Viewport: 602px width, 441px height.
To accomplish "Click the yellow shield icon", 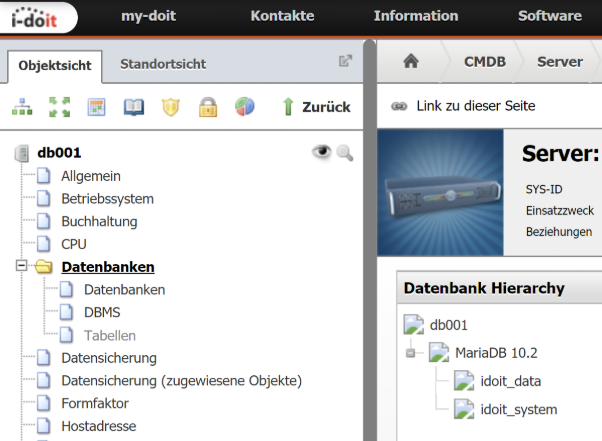I will click(x=170, y=106).
